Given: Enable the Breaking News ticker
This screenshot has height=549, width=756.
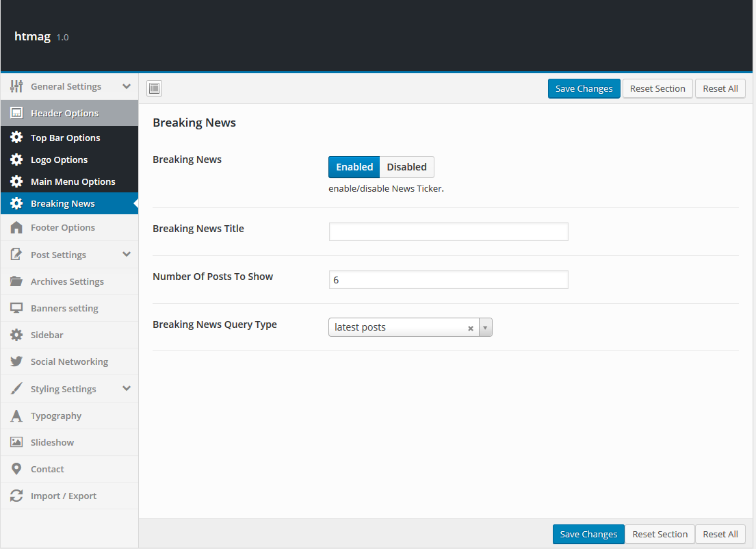Looking at the screenshot, I should click(354, 167).
